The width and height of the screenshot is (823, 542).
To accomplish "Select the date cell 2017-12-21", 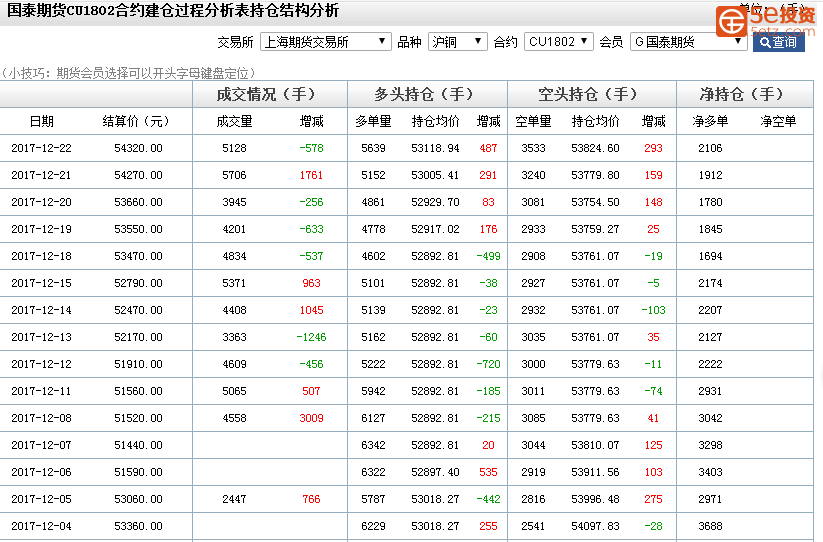I will [x=41, y=175].
